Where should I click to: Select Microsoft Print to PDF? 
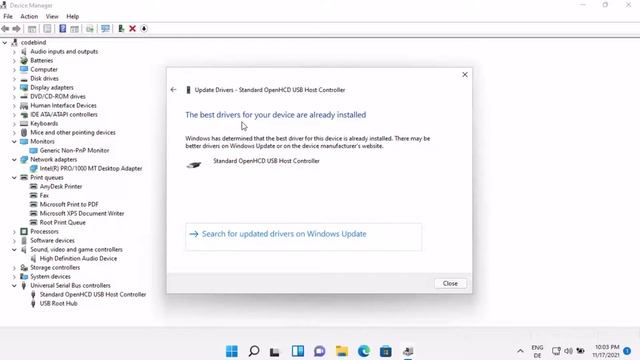tap(69, 204)
